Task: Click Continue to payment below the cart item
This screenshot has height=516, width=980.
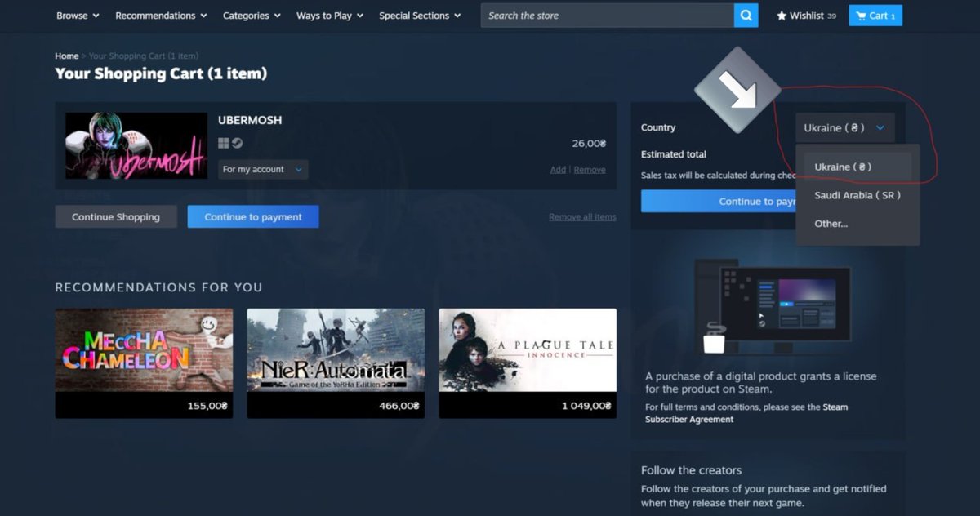Action: pyautogui.click(x=253, y=216)
